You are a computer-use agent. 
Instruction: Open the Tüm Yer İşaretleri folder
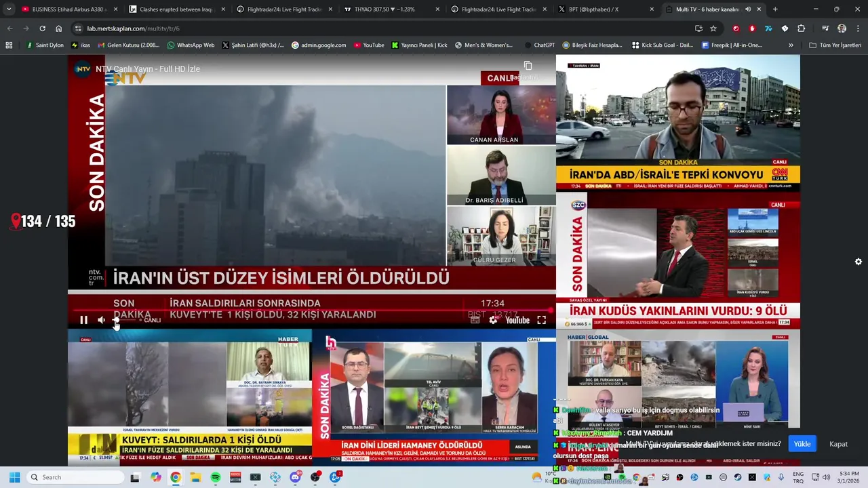point(835,45)
